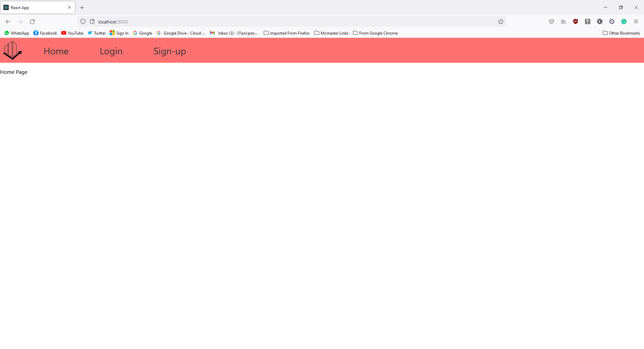Switch to the React App tab

tap(34, 7)
